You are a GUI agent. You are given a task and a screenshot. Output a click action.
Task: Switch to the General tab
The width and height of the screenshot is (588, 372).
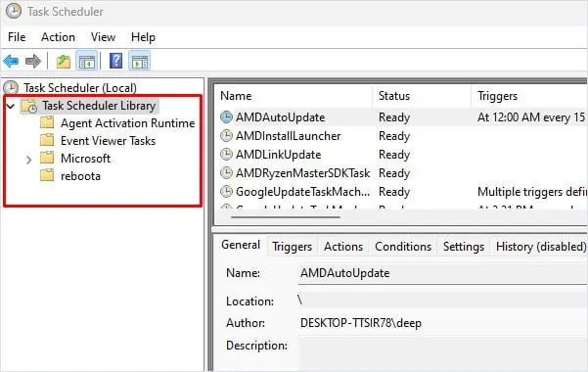coord(241,245)
